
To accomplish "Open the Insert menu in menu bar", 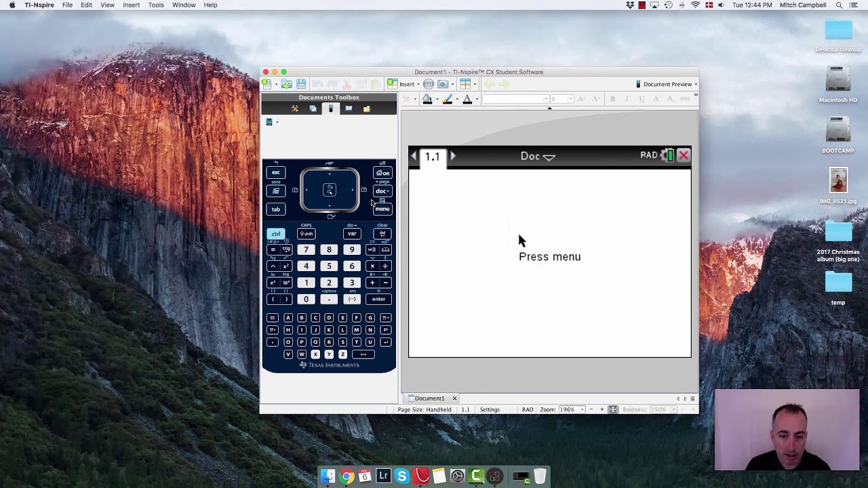I will [x=132, y=5].
